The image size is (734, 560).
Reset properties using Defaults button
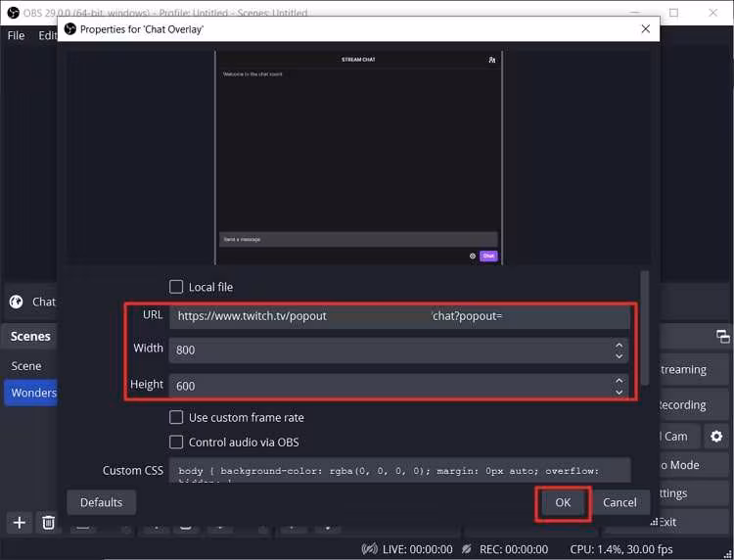coord(101,502)
